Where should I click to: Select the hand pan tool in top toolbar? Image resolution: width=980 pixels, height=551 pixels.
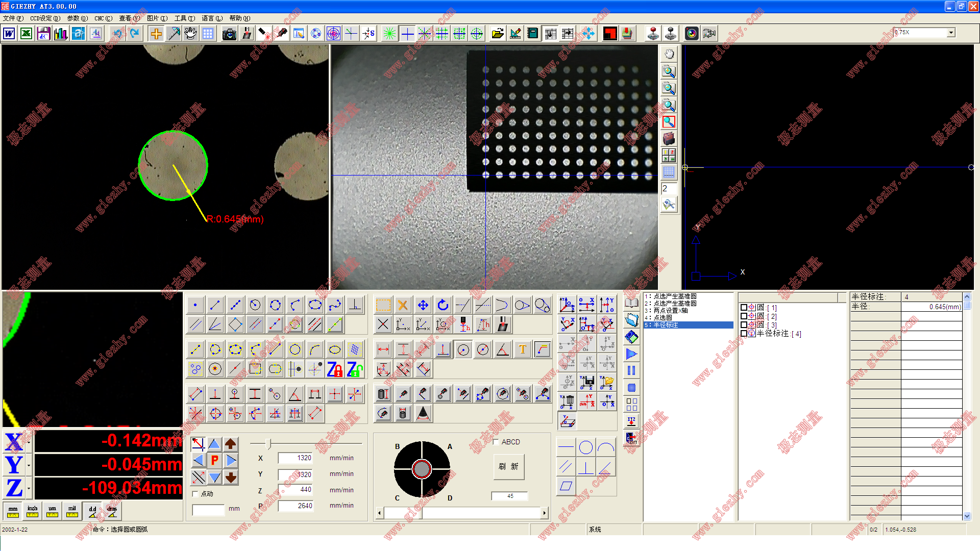point(190,34)
